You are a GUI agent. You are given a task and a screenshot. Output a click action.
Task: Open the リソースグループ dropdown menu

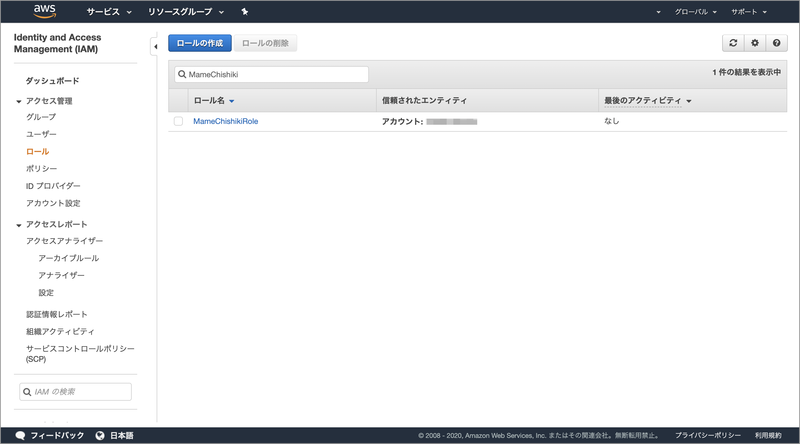click(x=186, y=12)
